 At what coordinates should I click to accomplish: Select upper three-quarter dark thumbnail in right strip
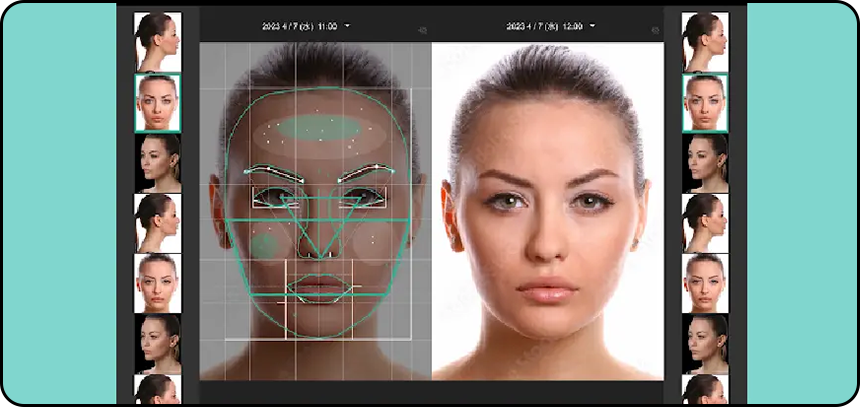(x=705, y=163)
